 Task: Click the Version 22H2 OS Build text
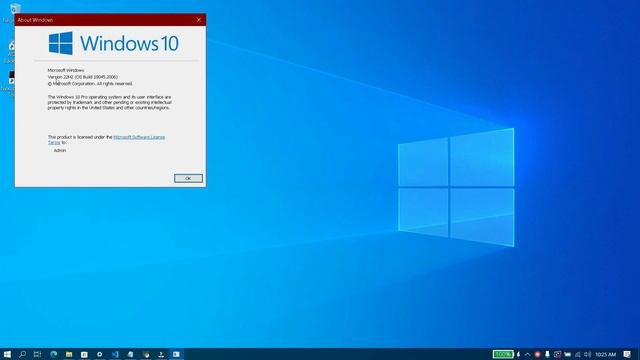pyautogui.click(x=82, y=77)
